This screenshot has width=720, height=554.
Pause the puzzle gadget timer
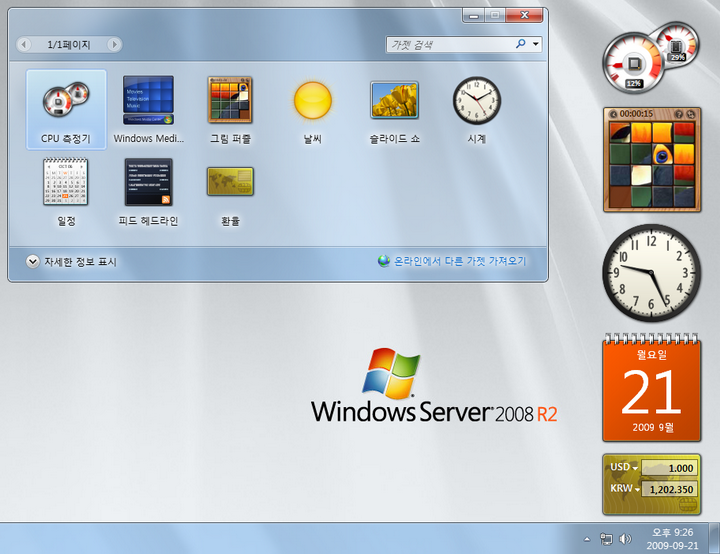613,114
